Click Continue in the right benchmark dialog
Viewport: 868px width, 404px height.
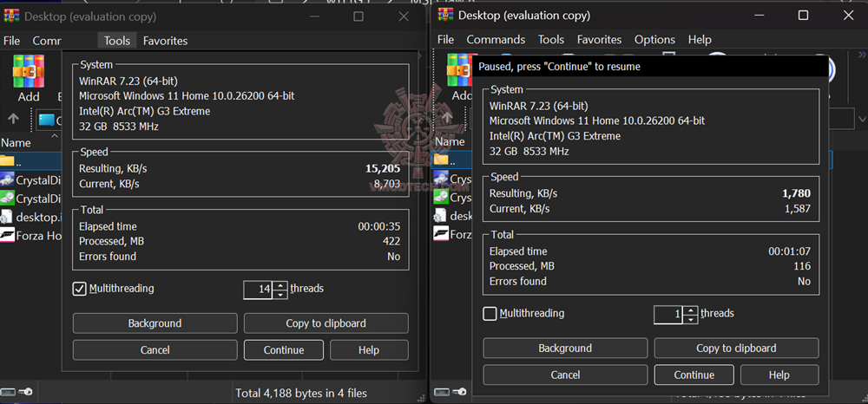coord(694,375)
